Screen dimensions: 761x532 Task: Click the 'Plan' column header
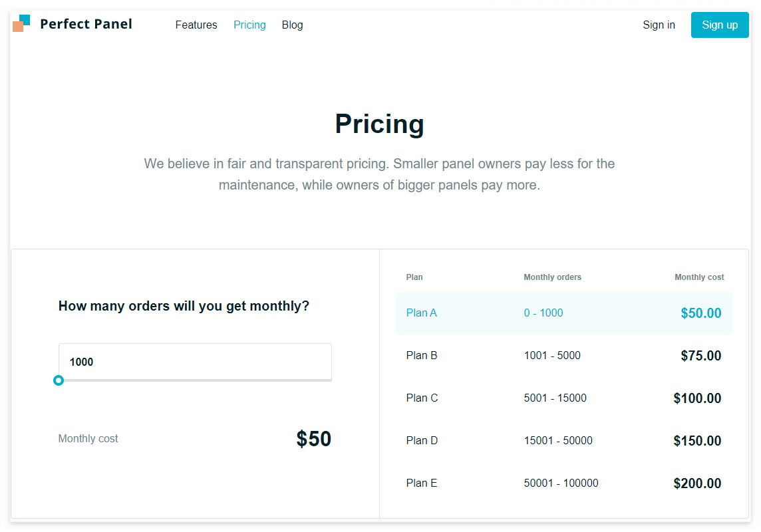(x=414, y=277)
